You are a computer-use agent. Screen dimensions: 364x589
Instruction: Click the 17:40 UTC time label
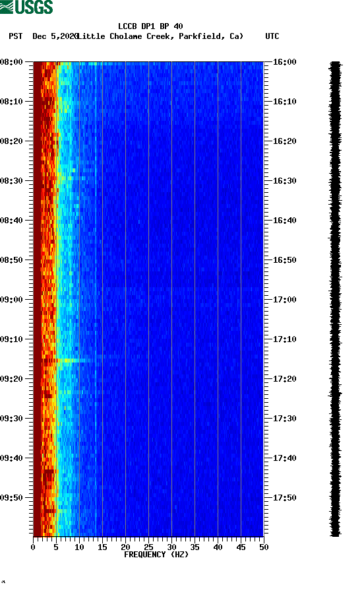[x=284, y=458]
